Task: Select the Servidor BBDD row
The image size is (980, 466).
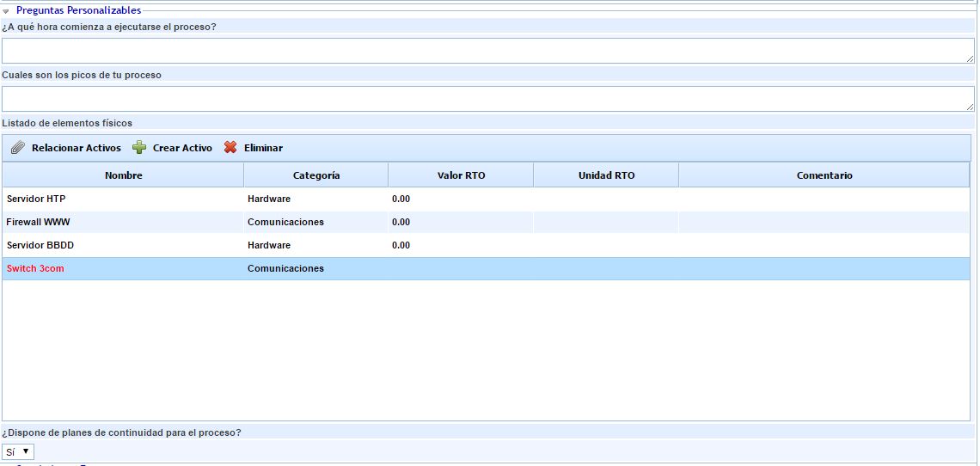Action: click(40, 245)
